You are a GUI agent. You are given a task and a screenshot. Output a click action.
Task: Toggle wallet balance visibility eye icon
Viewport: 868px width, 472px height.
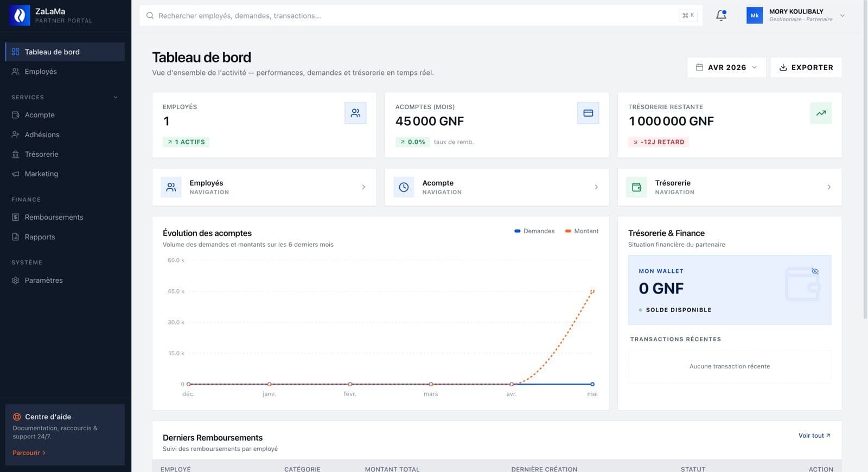point(815,271)
